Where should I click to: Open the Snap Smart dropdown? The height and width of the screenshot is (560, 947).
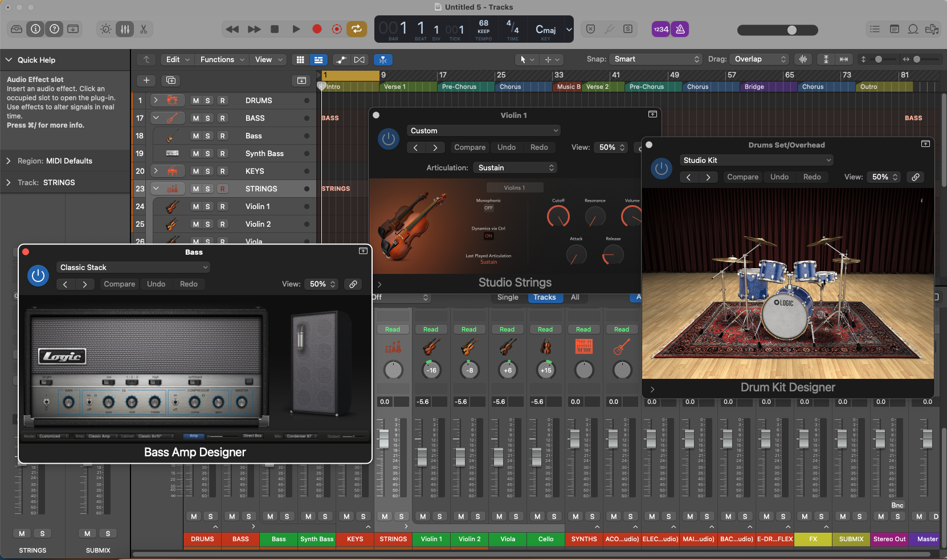tap(655, 59)
